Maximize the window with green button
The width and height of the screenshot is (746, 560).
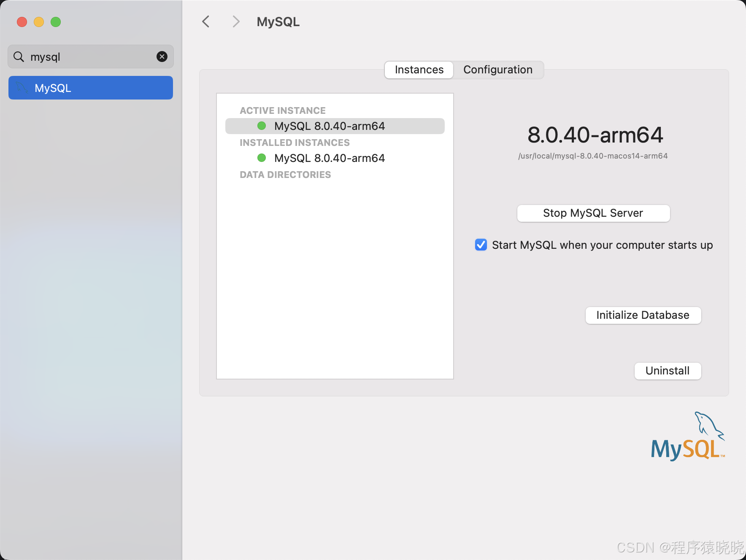click(56, 22)
